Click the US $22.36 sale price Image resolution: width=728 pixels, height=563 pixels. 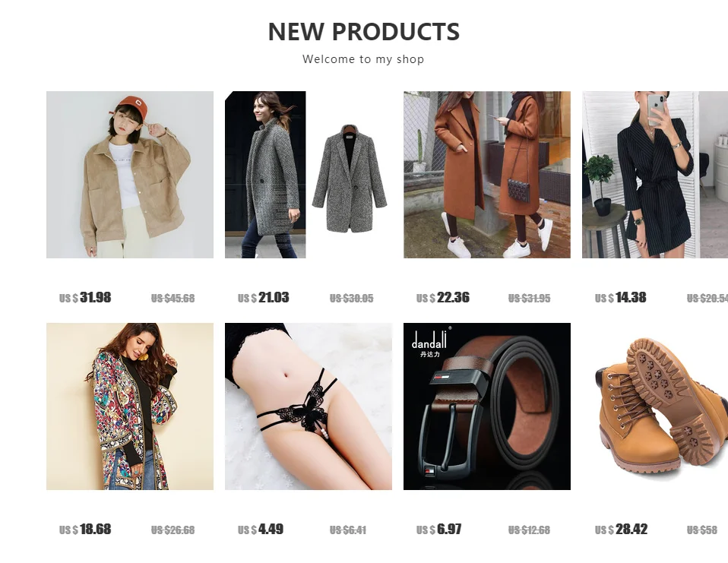[x=443, y=298]
